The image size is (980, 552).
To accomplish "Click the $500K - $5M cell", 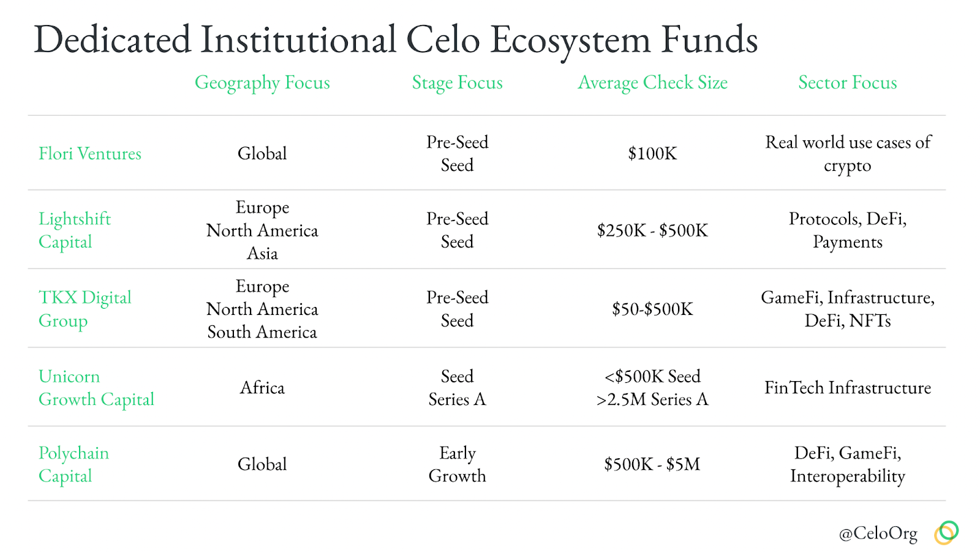I will point(652,464).
